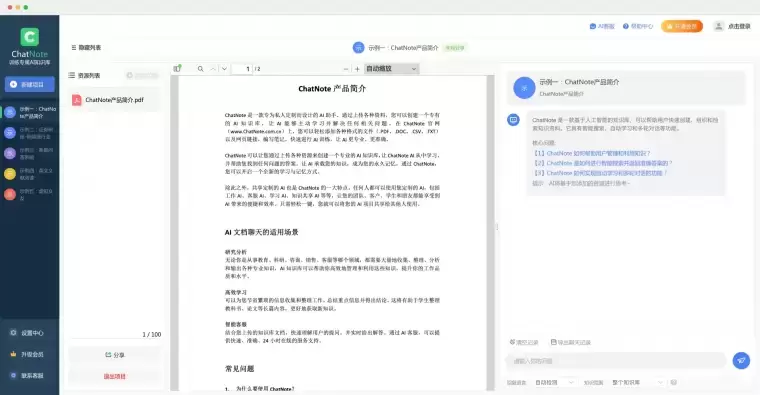Click the share button below file list
The height and width of the screenshot is (395, 760).
click(x=115, y=355)
